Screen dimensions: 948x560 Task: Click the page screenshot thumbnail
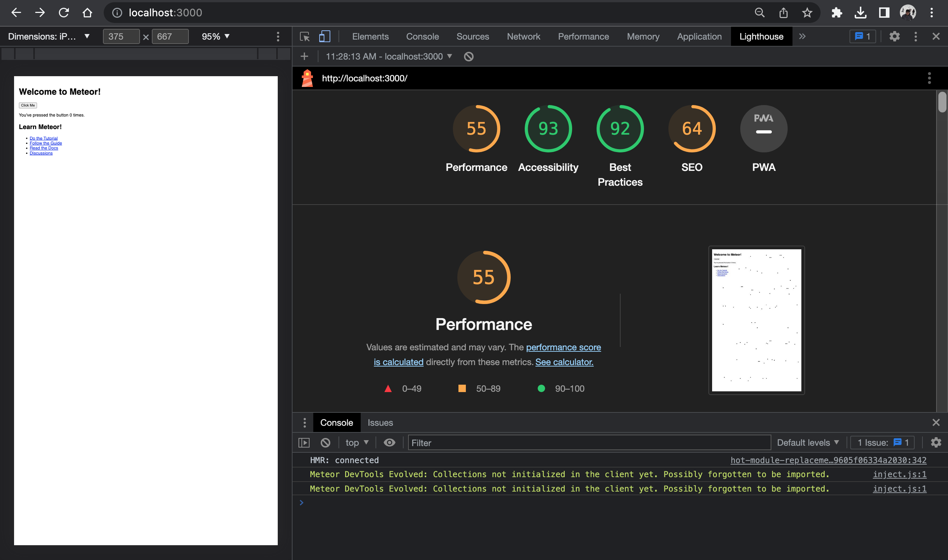click(756, 320)
